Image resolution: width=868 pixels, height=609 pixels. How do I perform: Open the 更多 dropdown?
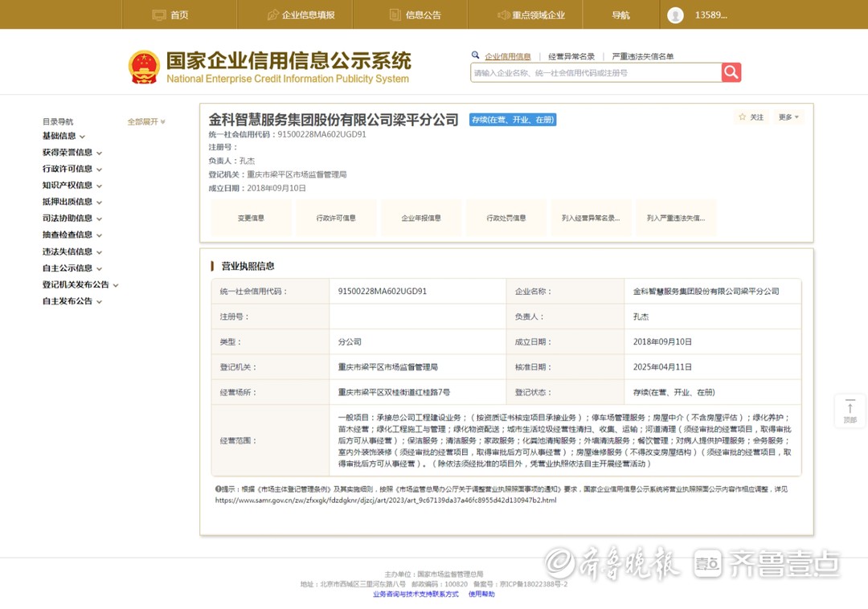pyautogui.click(x=788, y=117)
